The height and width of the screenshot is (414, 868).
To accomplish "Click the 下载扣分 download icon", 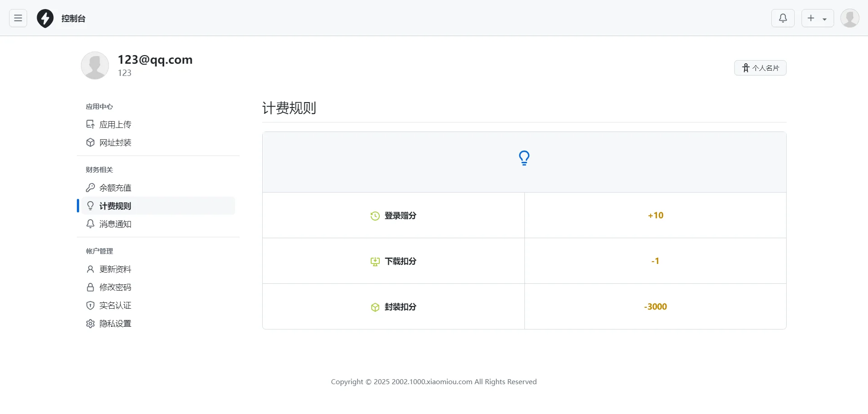I will point(375,261).
